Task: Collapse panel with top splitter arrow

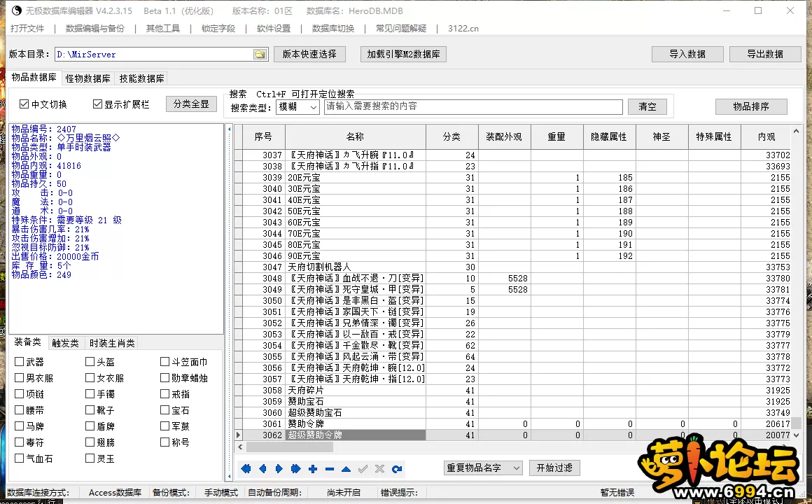Action: (x=230, y=129)
